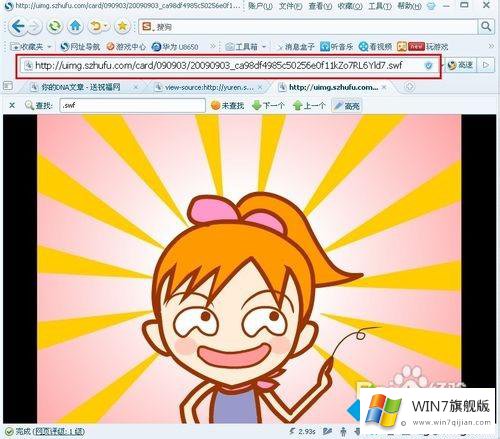Open a new tab with plus button

pos(409,87)
